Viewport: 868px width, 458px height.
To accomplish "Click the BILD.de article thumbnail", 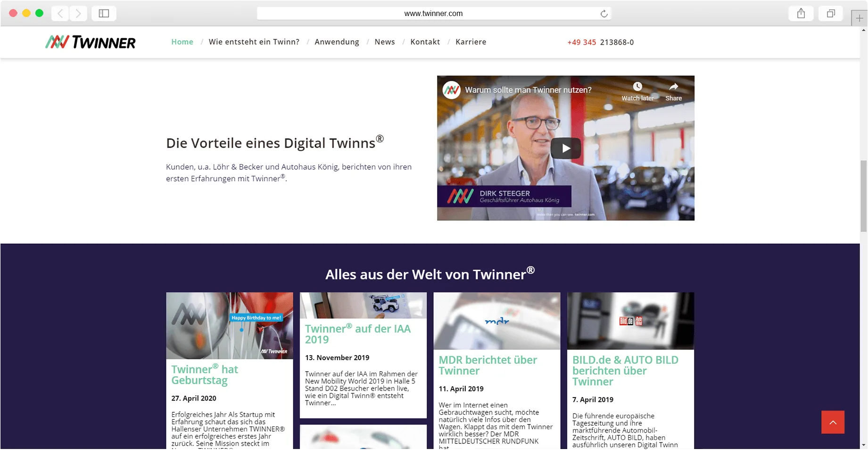I will tap(631, 321).
